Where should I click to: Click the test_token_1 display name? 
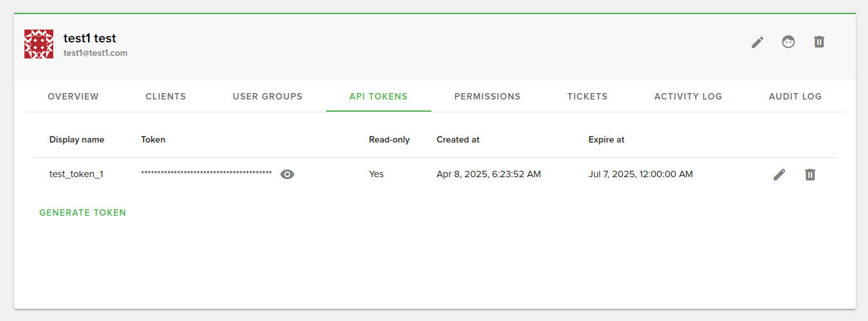76,174
